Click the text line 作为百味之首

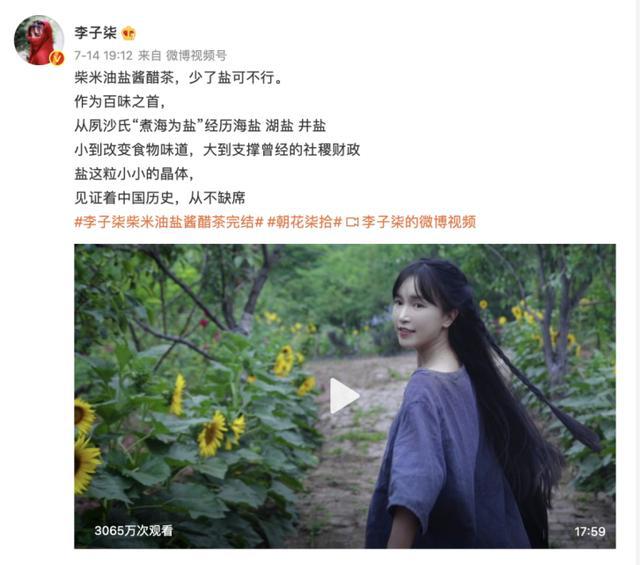[120, 102]
